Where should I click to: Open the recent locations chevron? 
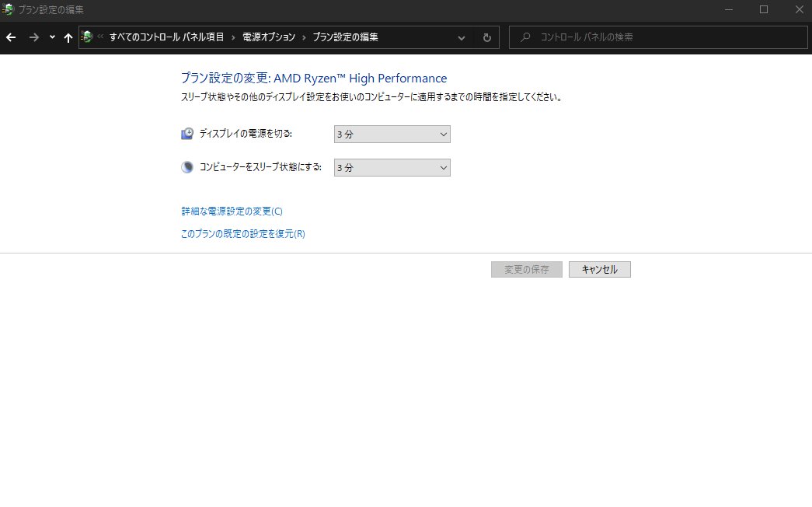pyautogui.click(x=52, y=37)
